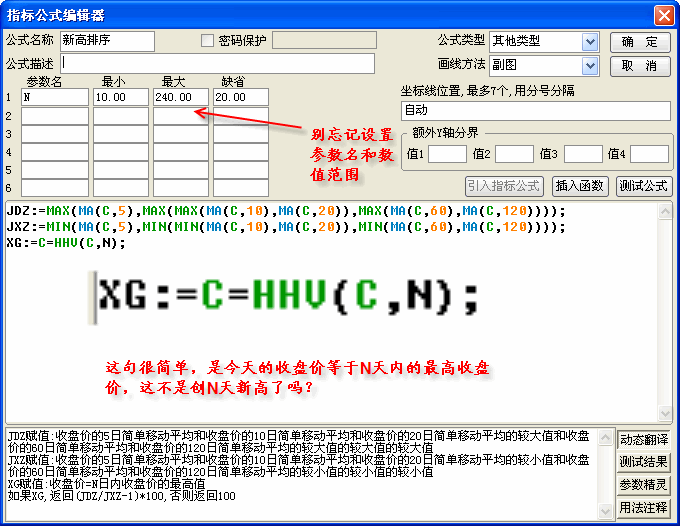680x526 pixels.
Task: Open the 画线方法 dropdown
Action: pos(589,66)
